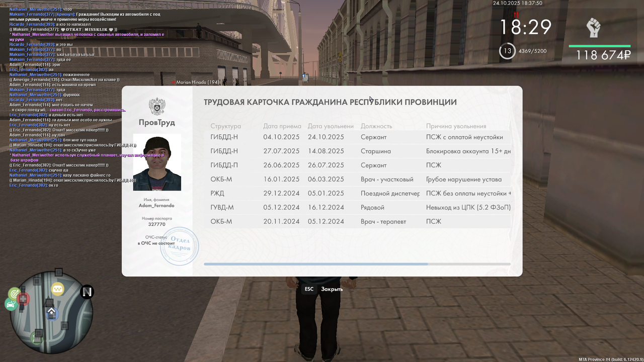Click the Marian Hinada (194) name tag
This screenshot has height=362, width=644.
(198, 82)
